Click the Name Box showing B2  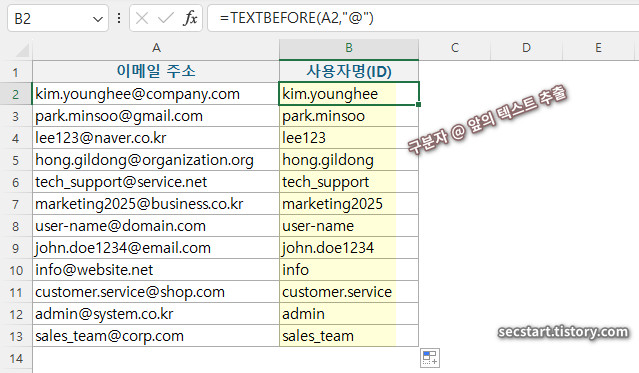[x=58, y=18]
